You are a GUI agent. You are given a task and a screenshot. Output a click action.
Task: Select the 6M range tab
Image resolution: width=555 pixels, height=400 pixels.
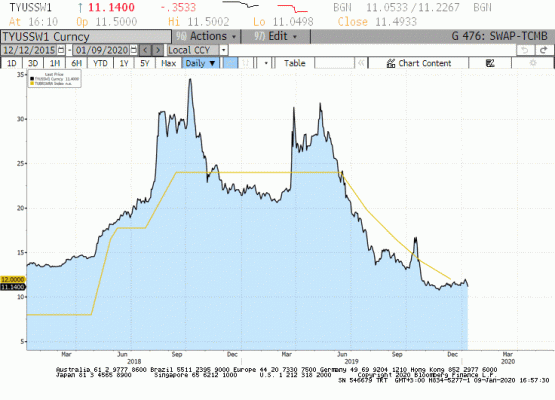point(76,63)
